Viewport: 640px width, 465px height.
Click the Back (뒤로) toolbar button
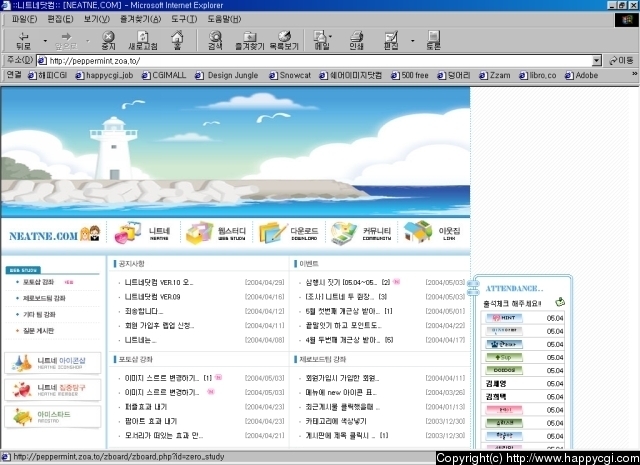click(24, 41)
